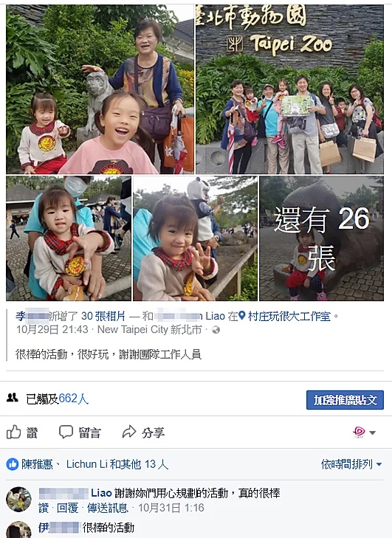Image resolution: width=392 pixels, height=538 pixels.
Task: Open the page identity selector dropdown
Action: pyautogui.click(x=365, y=432)
